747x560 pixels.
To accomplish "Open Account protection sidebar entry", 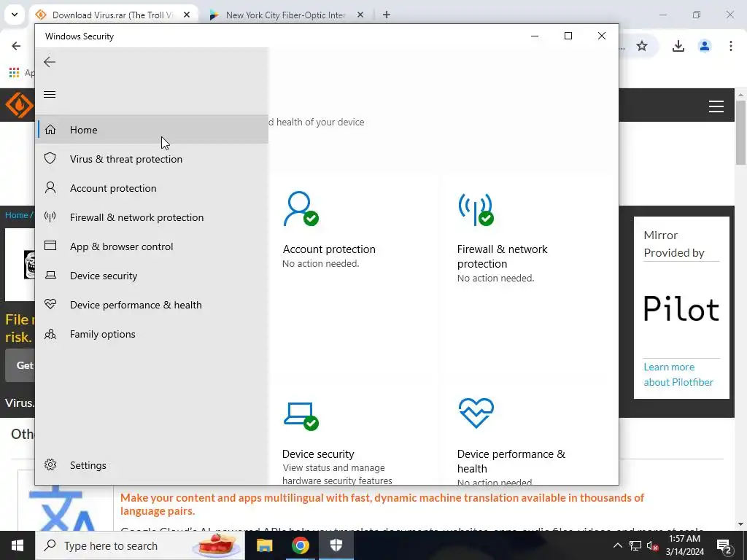I will click(152, 188).
